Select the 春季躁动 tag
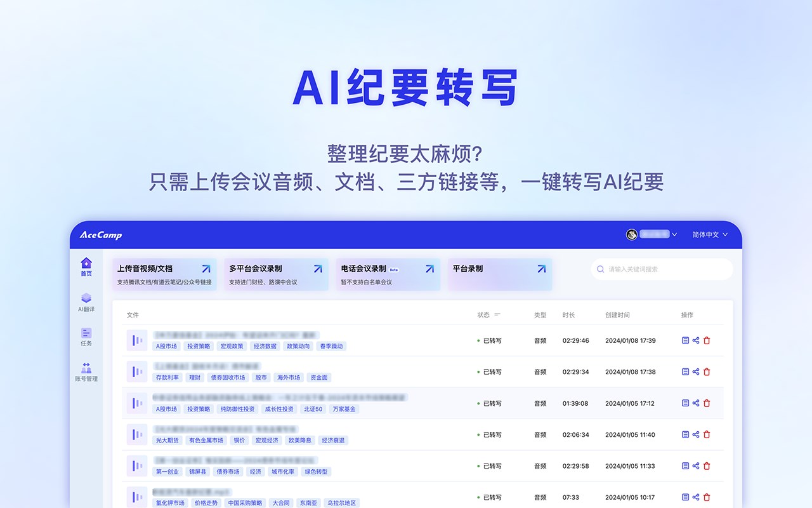The image size is (812, 508). [331, 346]
